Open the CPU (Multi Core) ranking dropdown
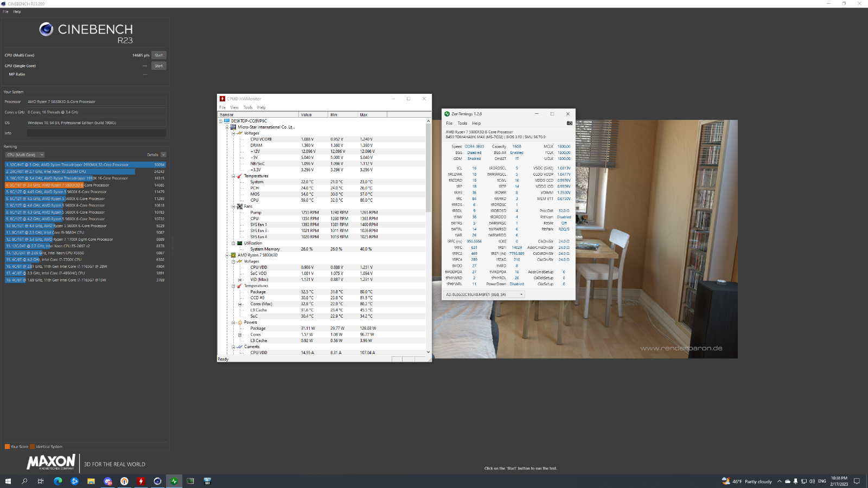868x488 pixels. [x=25, y=155]
